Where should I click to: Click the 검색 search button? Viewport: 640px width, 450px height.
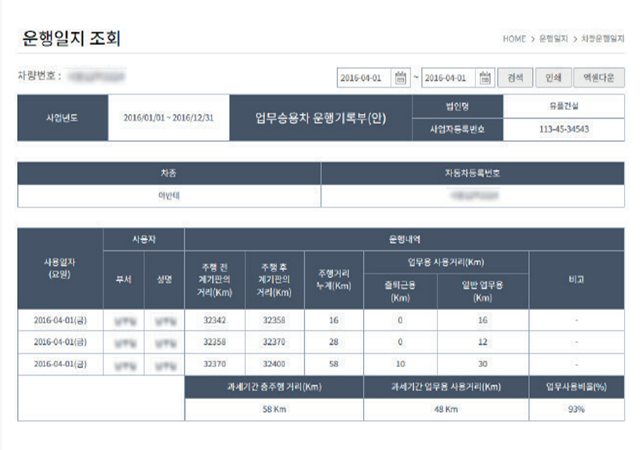click(515, 77)
